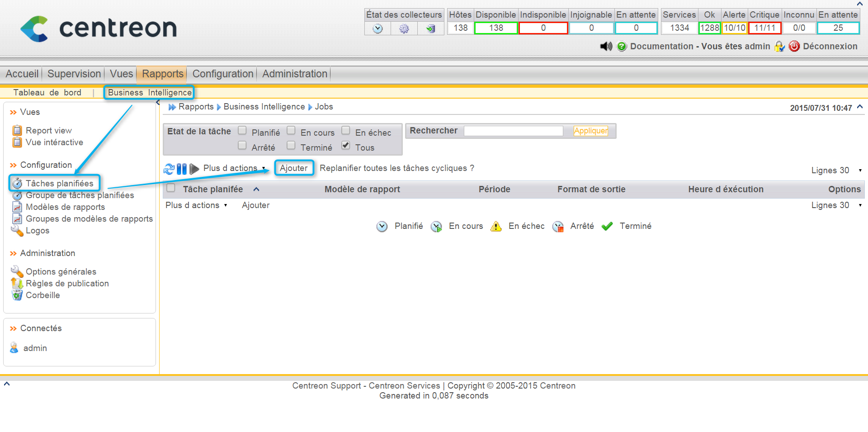Open the Vues menu
868x432 pixels.
[122, 74]
